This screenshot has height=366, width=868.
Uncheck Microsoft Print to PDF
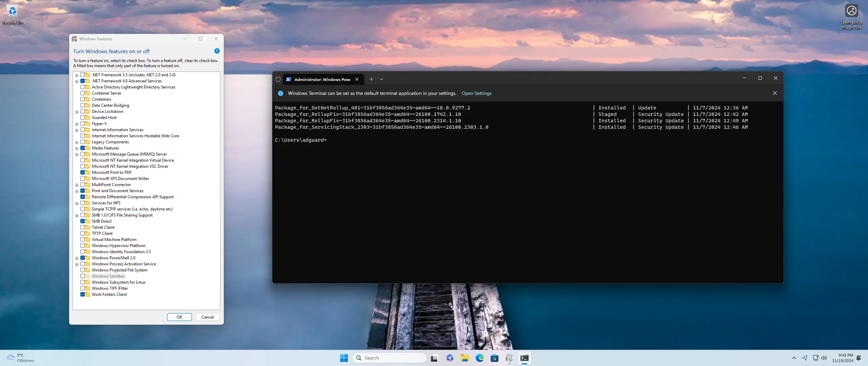click(x=82, y=172)
